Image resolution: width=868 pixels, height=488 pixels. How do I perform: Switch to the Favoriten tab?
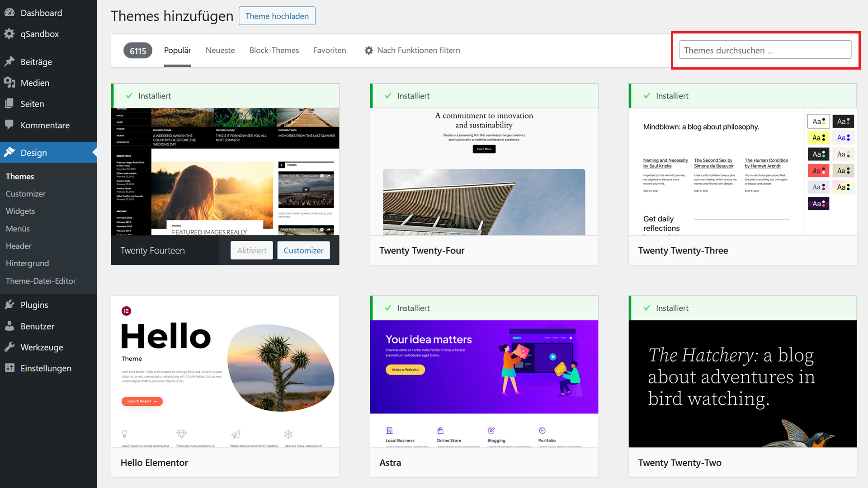[x=330, y=50]
